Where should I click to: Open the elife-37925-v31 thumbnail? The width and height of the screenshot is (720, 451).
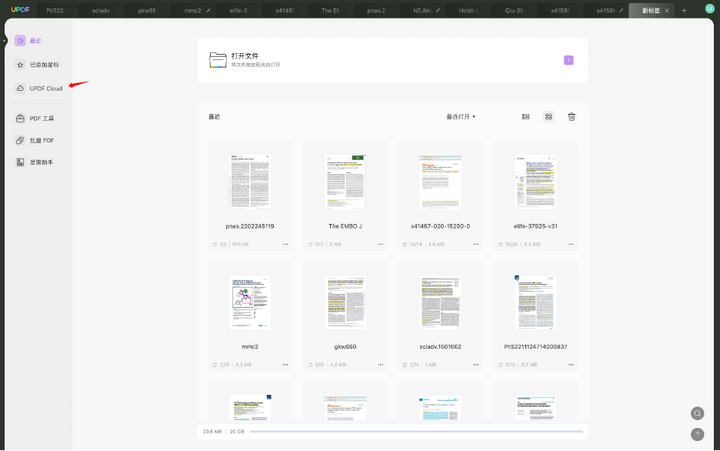point(535,181)
